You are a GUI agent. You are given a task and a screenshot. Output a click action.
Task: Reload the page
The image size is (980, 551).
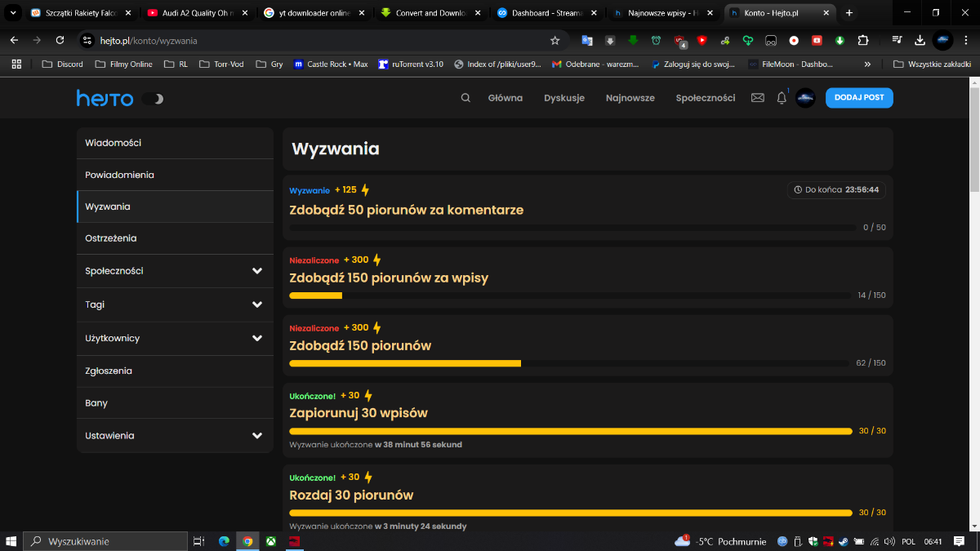point(60,41)
